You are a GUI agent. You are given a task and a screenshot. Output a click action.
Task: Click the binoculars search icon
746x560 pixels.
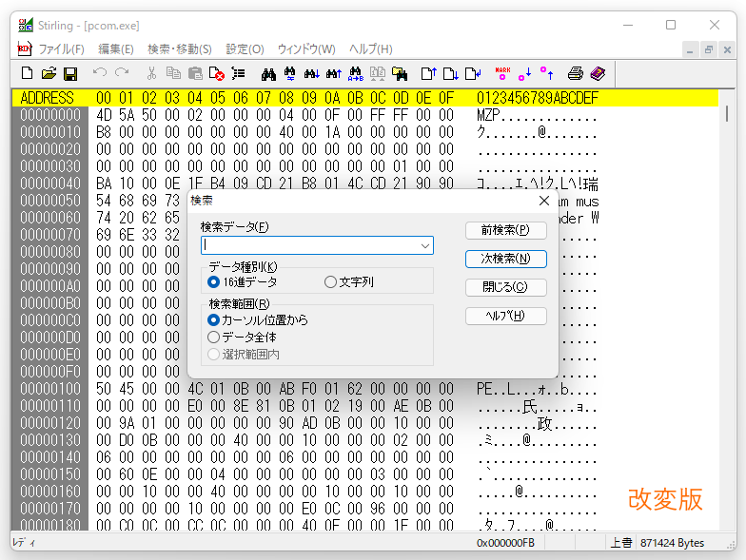[268, 74]
